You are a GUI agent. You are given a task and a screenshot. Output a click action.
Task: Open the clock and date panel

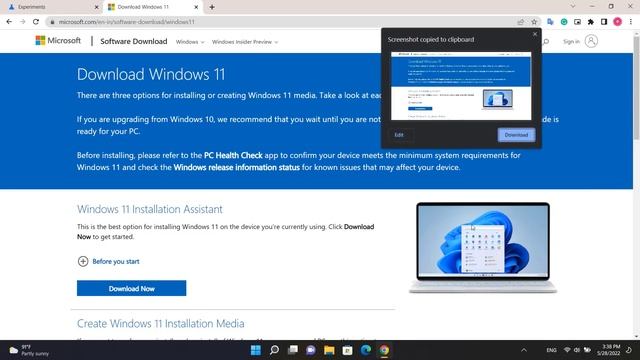coord(609,350)
